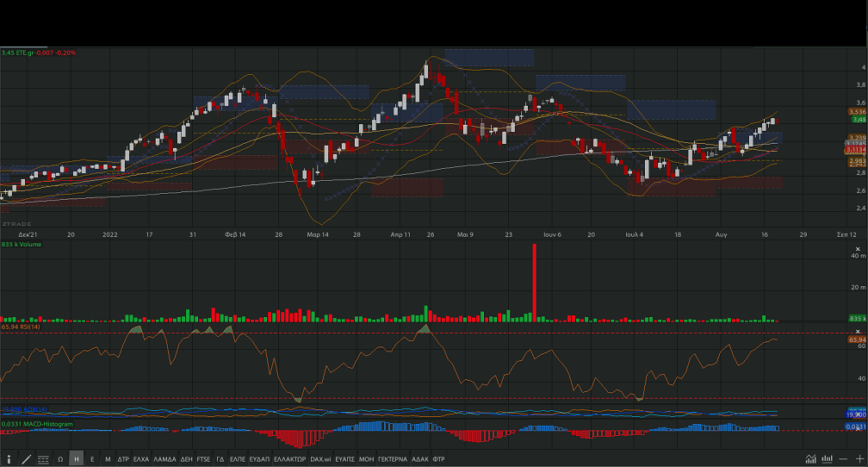Switch to the Ω hourly timeframe
The height and width of the screenshot is (467, 868).
[x=60, y=459]
